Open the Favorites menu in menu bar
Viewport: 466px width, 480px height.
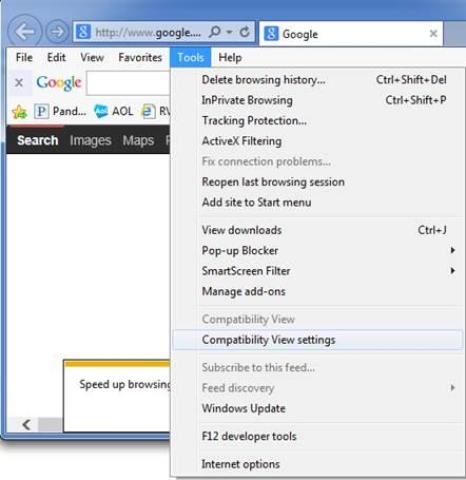coord(140,57)
